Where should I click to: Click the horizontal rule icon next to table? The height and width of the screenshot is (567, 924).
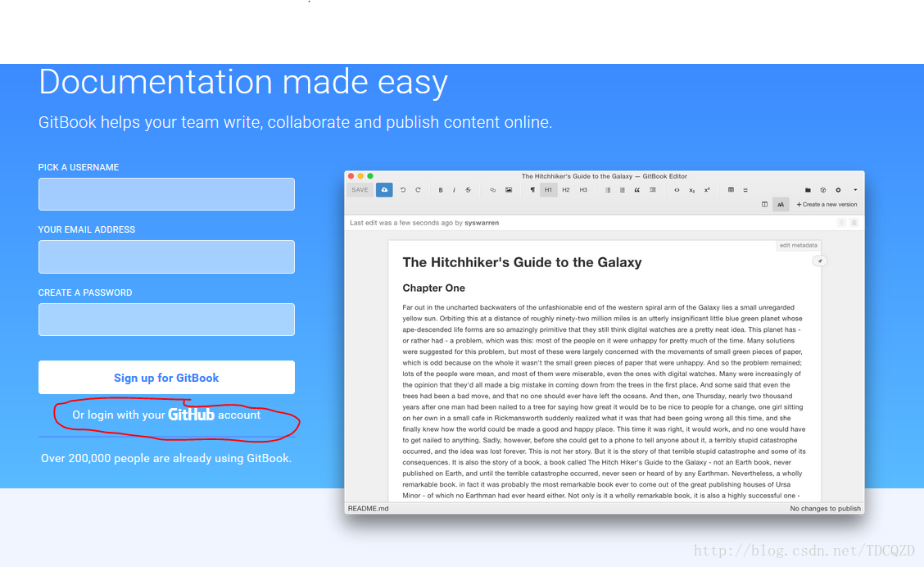point(745,190)
